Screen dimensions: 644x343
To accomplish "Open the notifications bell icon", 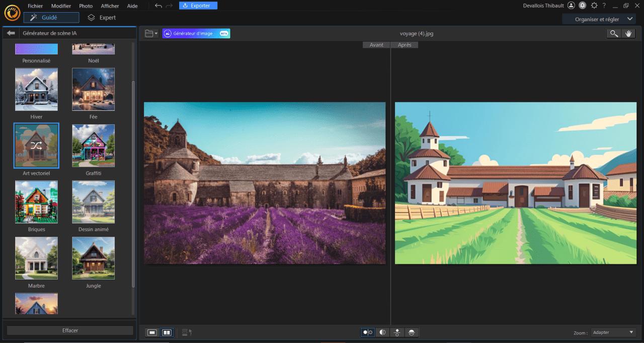I will pos(583,6).
